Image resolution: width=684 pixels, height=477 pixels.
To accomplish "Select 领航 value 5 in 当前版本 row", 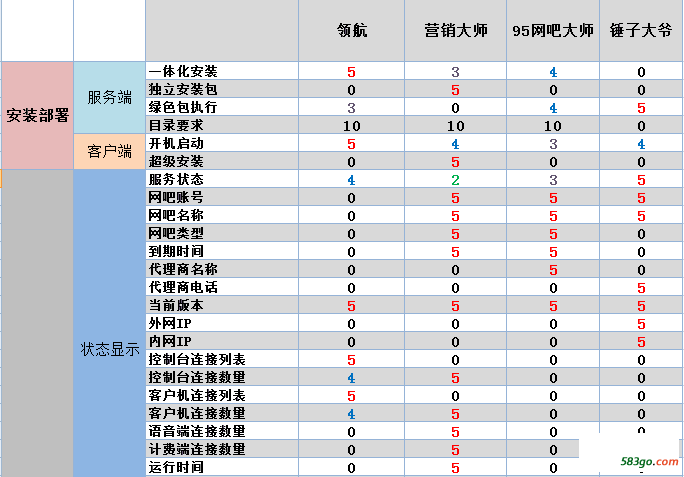I will click(351, 306).
